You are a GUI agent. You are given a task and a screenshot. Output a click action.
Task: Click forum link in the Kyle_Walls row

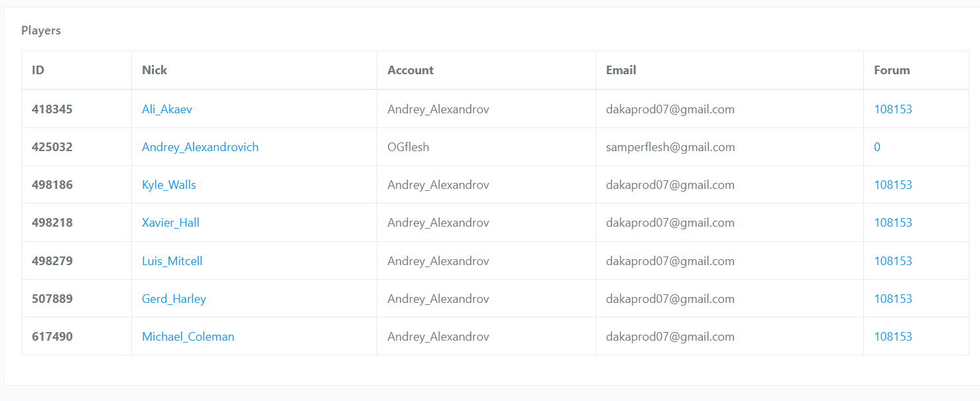click(893, 185)
